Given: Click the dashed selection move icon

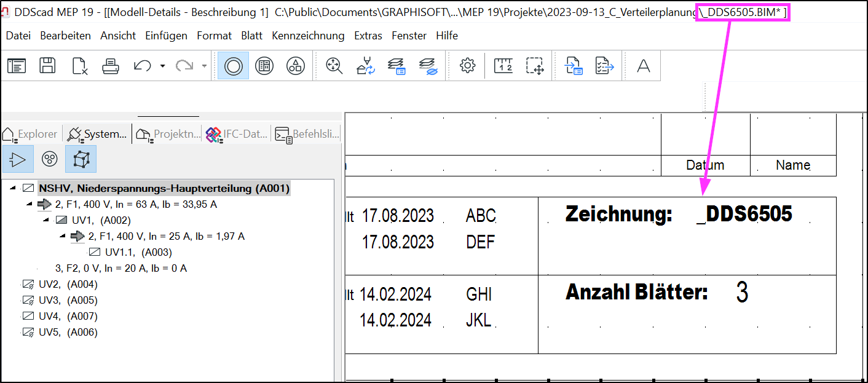Looking at the screenshot, I should point(535,66).
